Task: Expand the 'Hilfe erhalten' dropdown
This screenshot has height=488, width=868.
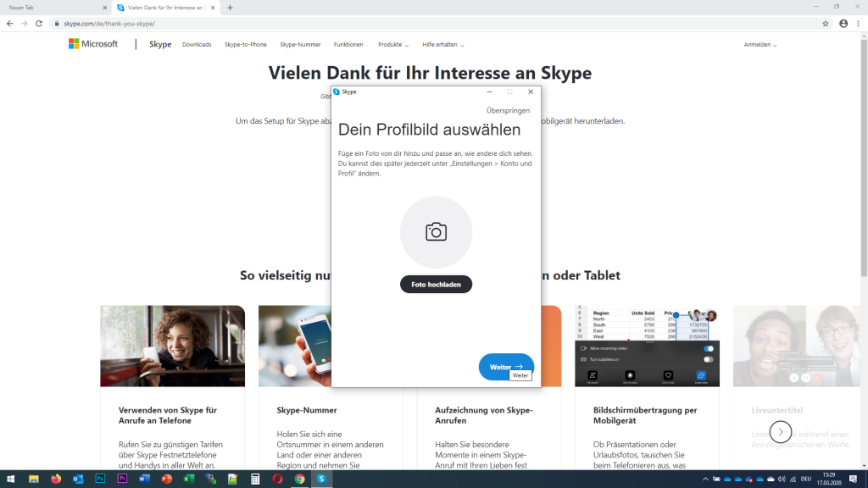Action: (442, 44)
